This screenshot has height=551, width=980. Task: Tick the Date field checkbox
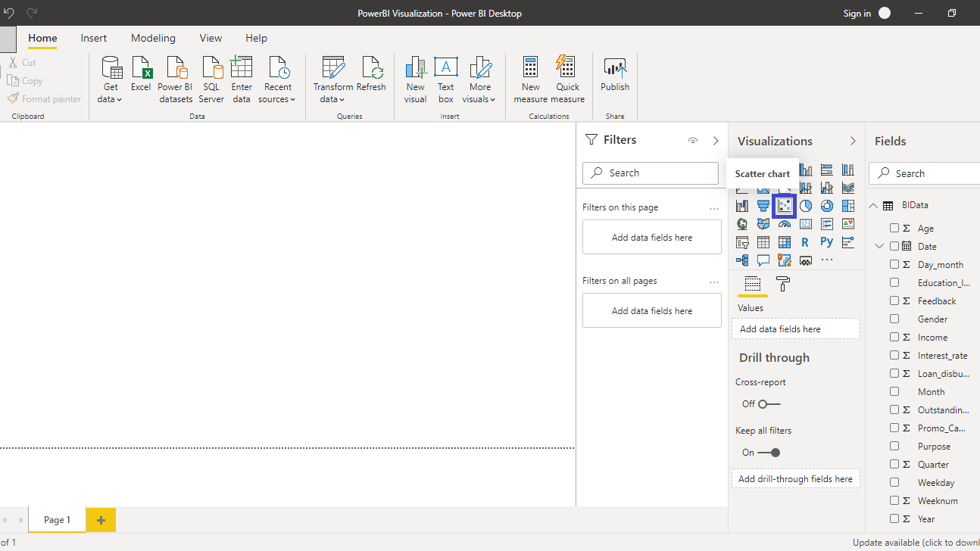894,246
